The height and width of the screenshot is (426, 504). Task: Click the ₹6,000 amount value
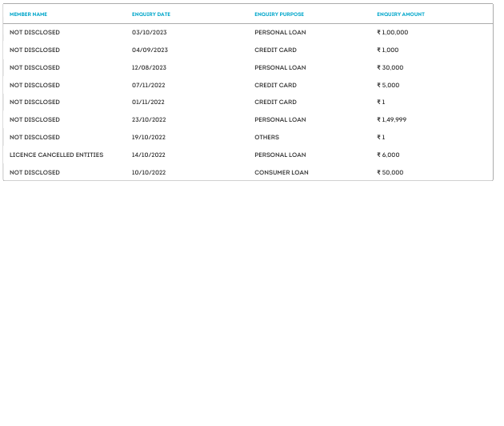388,155
